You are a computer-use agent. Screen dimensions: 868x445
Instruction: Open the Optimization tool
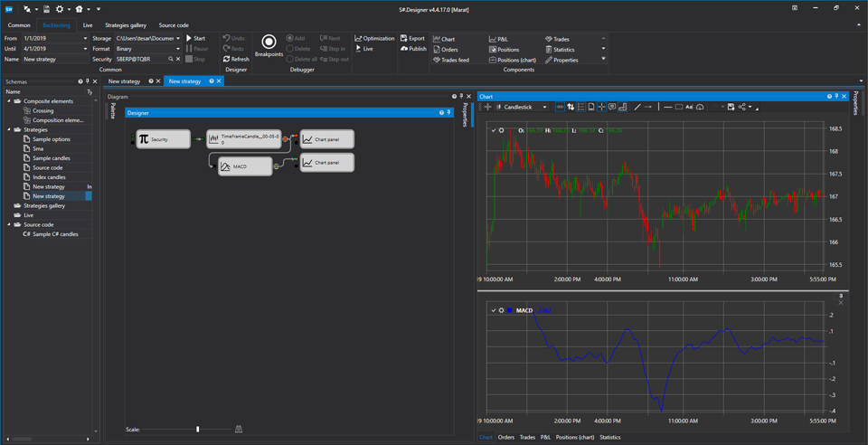tap(374, 38)
